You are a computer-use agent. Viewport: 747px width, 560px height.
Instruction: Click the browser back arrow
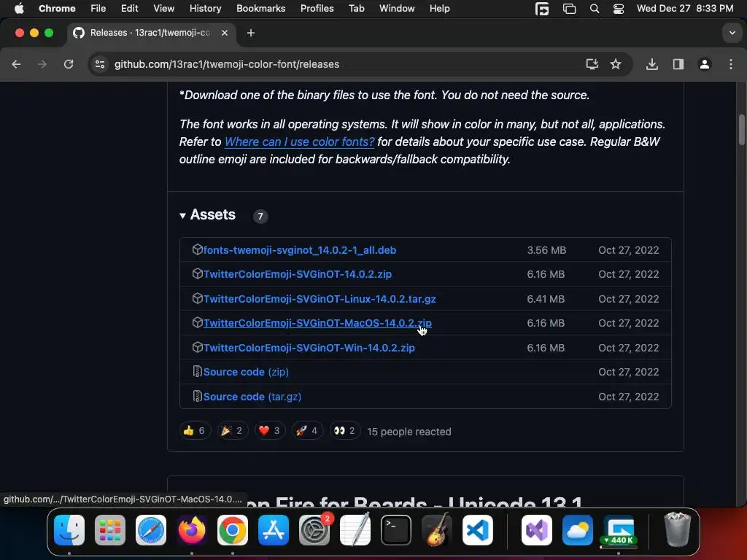point(16,64)
